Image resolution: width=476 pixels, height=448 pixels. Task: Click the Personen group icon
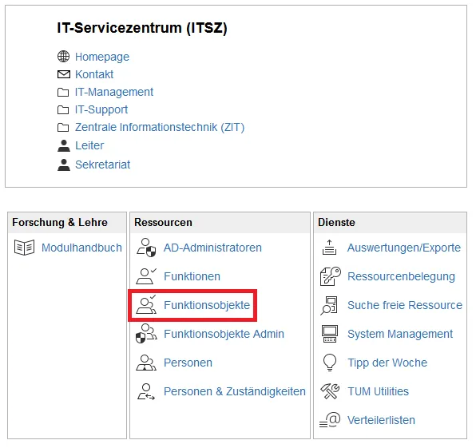coord(146,363)
